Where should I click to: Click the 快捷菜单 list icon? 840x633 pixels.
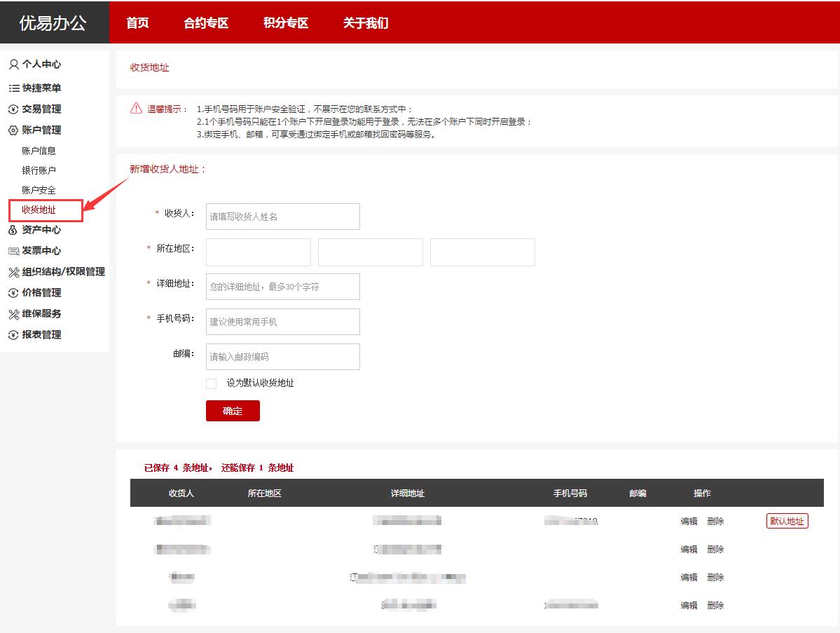click(13, 88)
